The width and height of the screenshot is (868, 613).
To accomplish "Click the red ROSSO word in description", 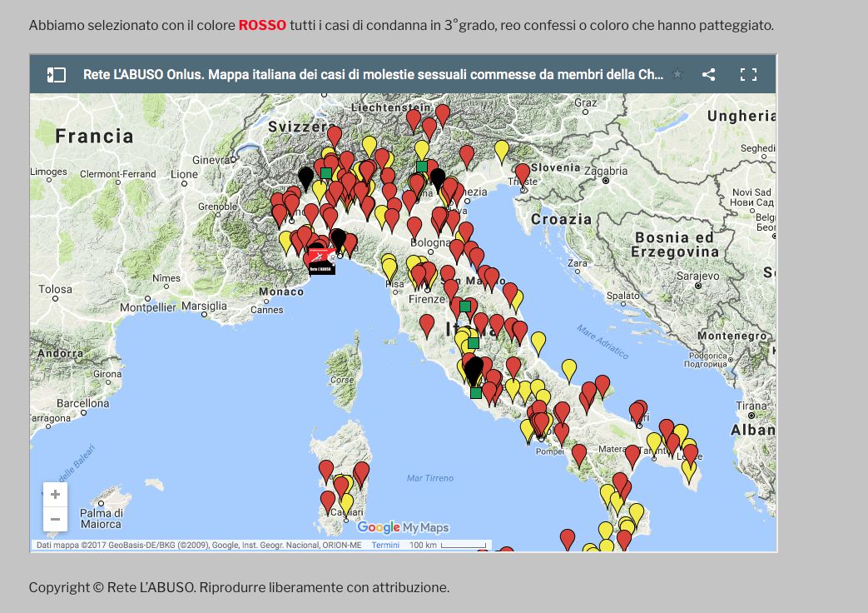I will tap(262, 26).
